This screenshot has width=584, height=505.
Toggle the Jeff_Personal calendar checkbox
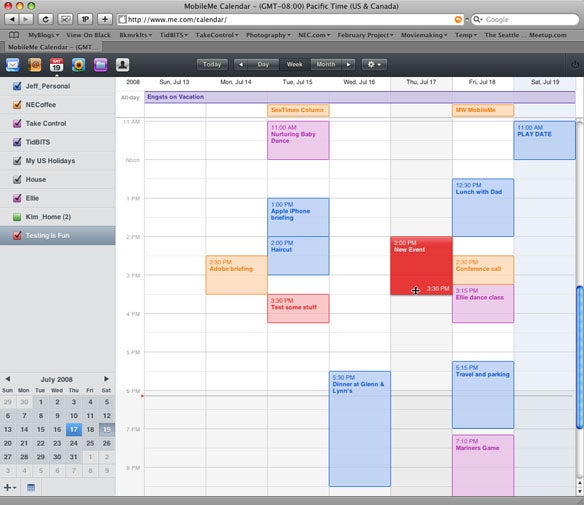[17, 86]
